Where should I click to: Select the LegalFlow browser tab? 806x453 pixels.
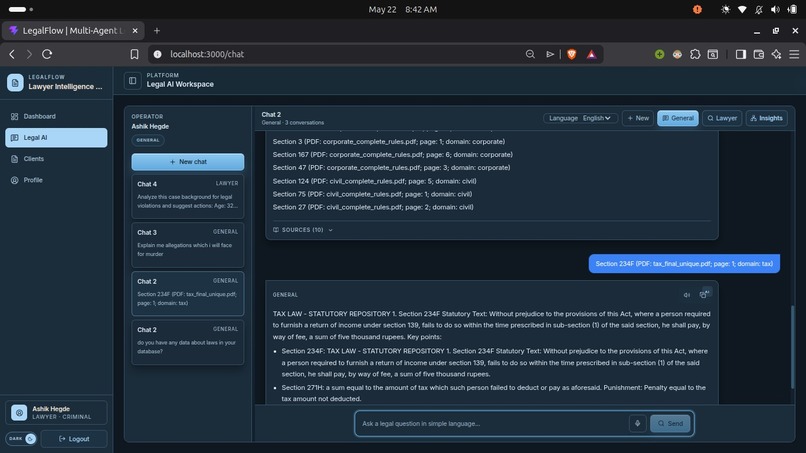coord(73,31)
